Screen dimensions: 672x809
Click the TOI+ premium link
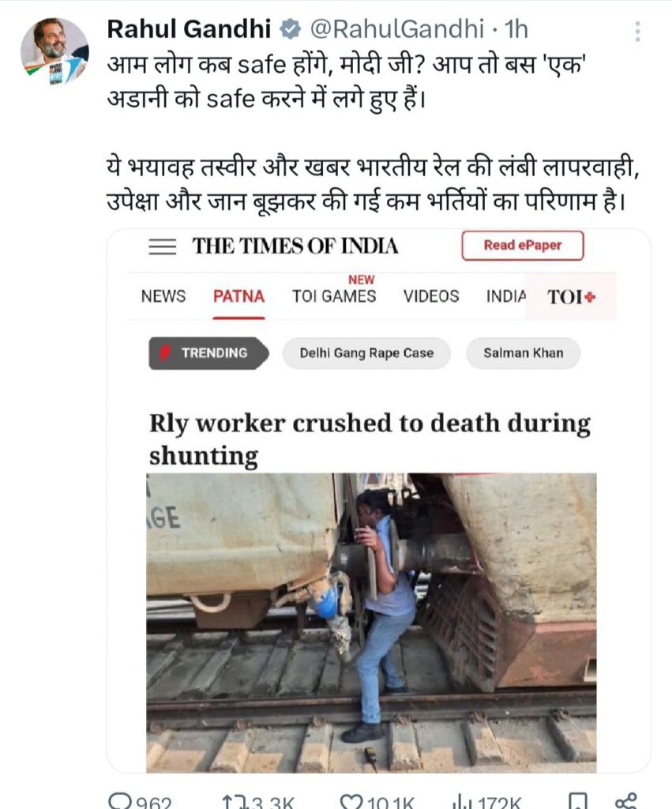571,297
